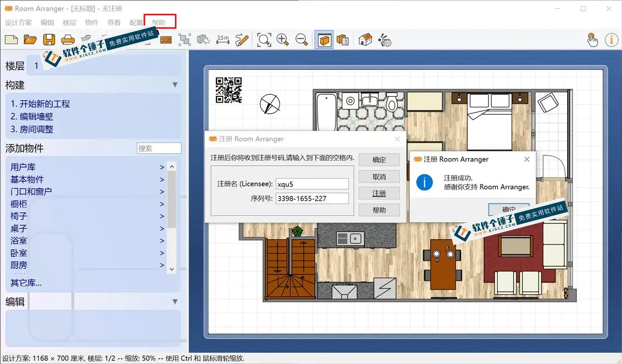Toggle the highlighted 3D box view icon
Image resolution: width=622 pixels, height=364 pixels.
click(324, 39)
